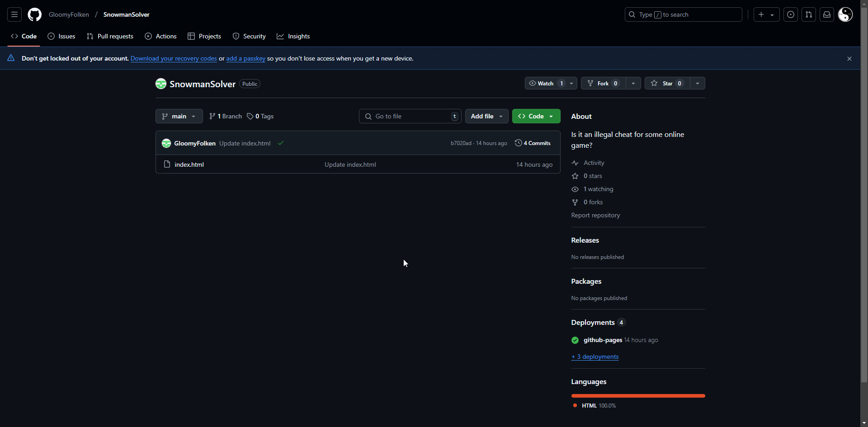Image resolution: width=868 pixels, height=427 pixels.
Task: View 0 forks link in About
Action: tap(587, 202)
